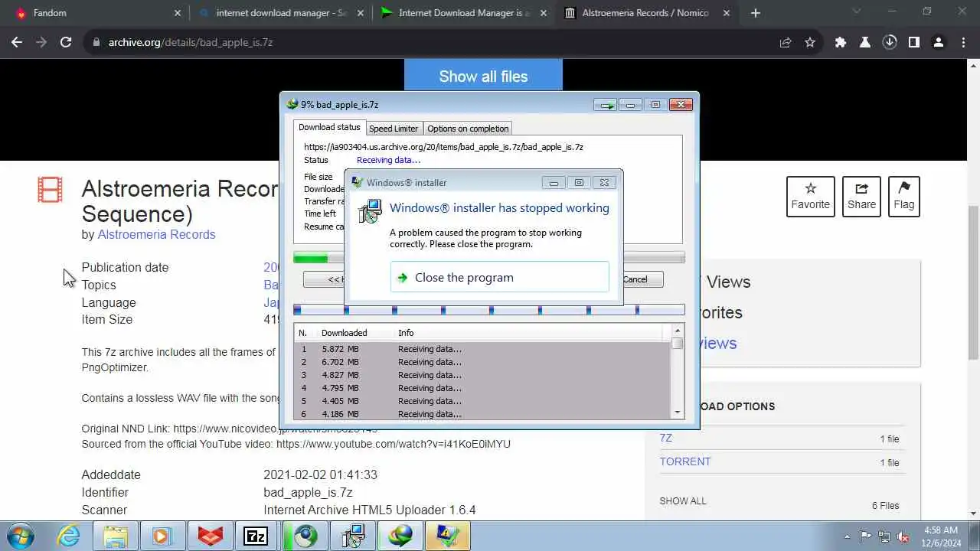Viewport: 980px width, 551px height.
Task: Click the Show all files button
Action: 483,77
